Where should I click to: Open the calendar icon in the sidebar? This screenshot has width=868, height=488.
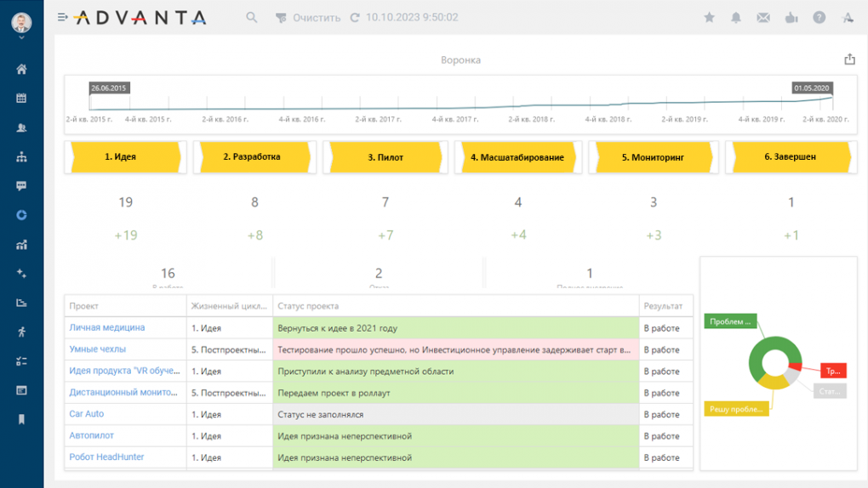(21, 99)
